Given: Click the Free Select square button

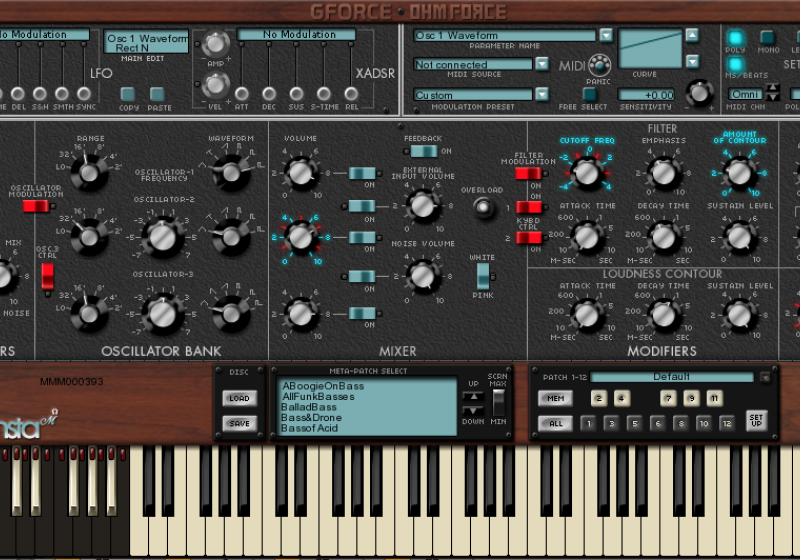Looking at the screenshot, I should (590, 94).
